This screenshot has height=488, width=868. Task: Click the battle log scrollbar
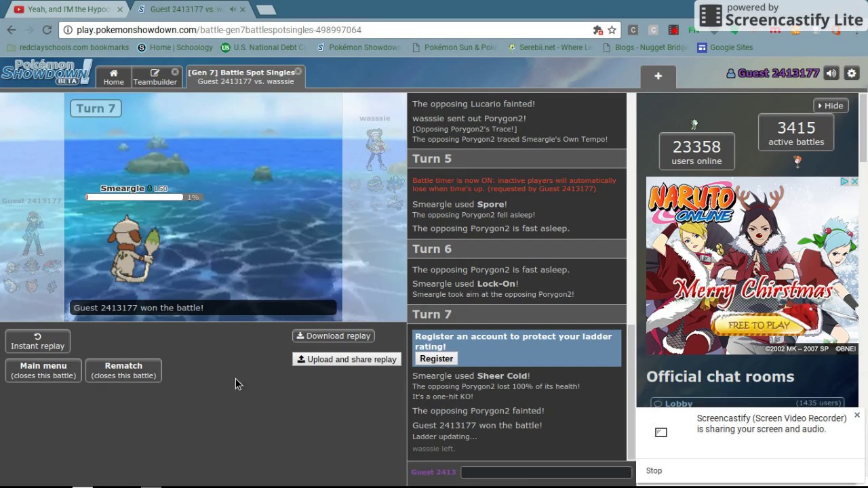point(631,391)
